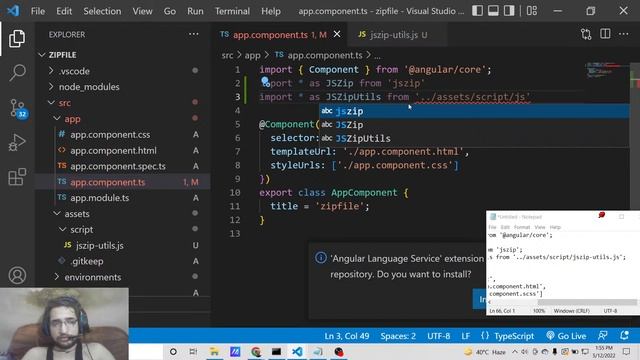Open the Selection menu
The height and width of the screenshot is (360, 640).
[102, 11]
